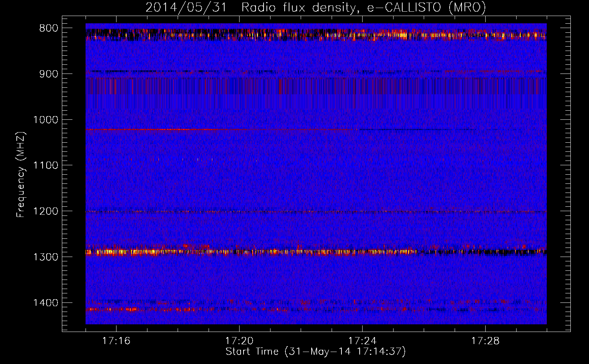Click the 'Start Time (31-May-14 17:14:37)' axis label
Viewport: 589px width, 364px height.
(x=315, y=352)
